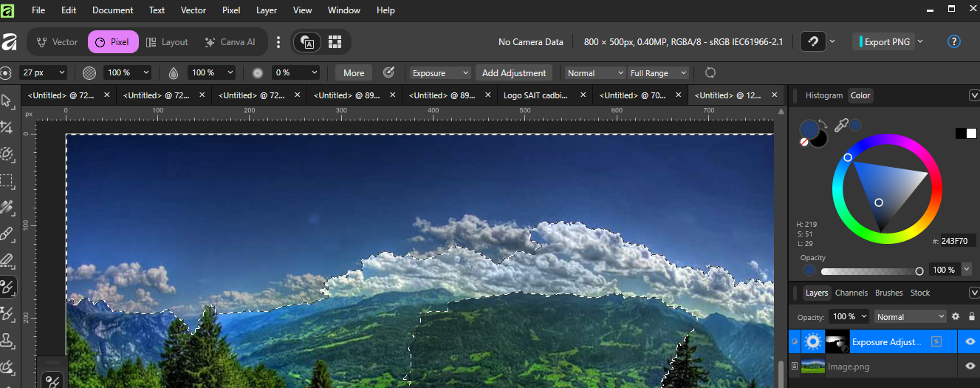Select the Erase Brush tool
This screenshot has width=980, height=388.
point(7,260)
